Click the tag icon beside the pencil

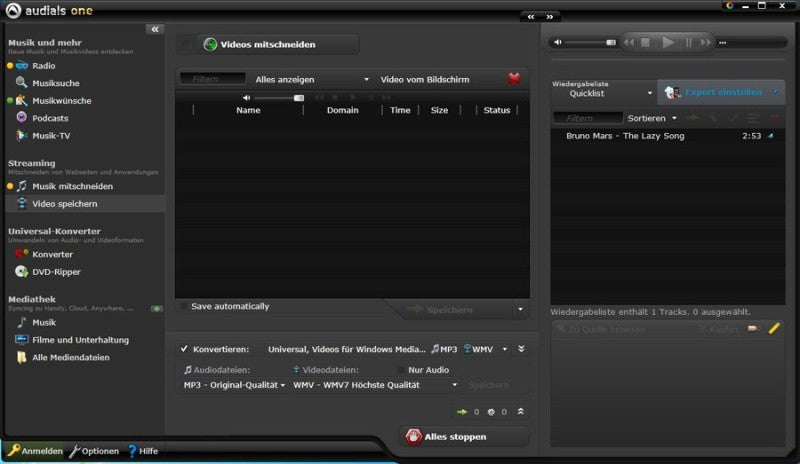pyautogui.click(x=753, y=329)
